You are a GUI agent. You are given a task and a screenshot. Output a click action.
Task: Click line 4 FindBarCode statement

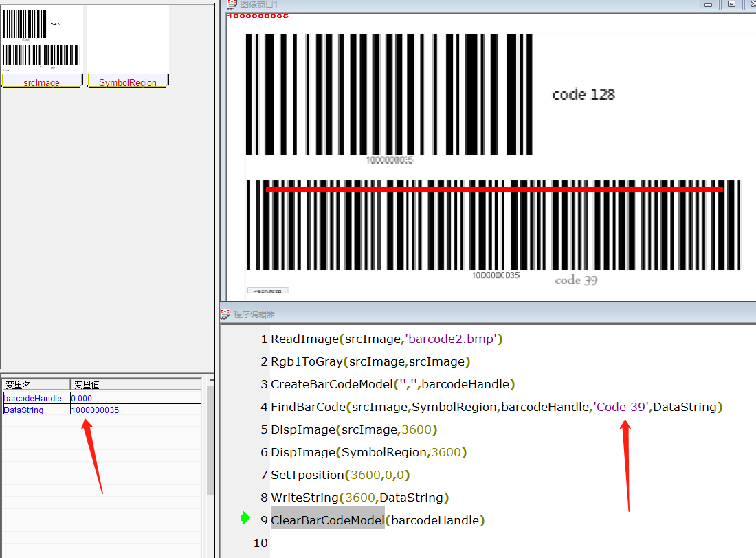(x=497, y=407)
